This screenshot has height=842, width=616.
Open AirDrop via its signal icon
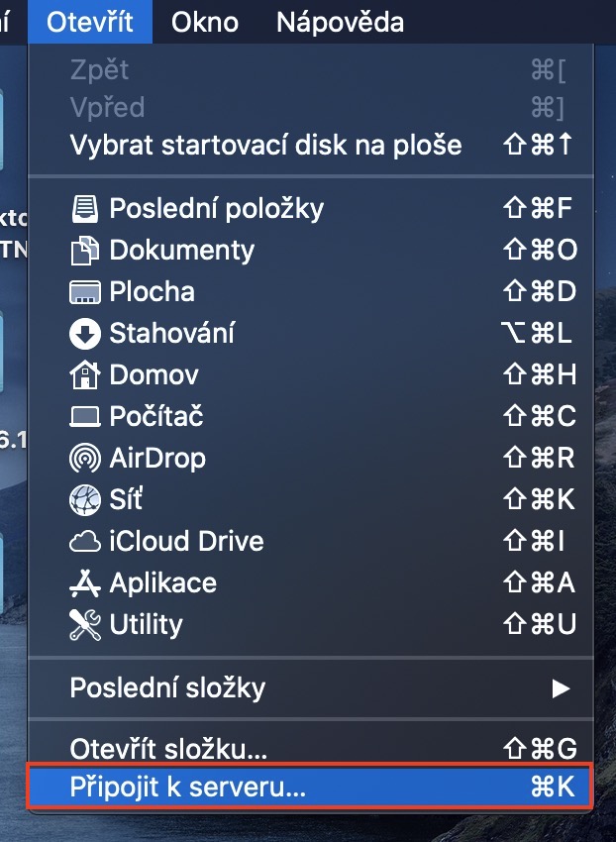pyautogui.click(x=85, y=459)
